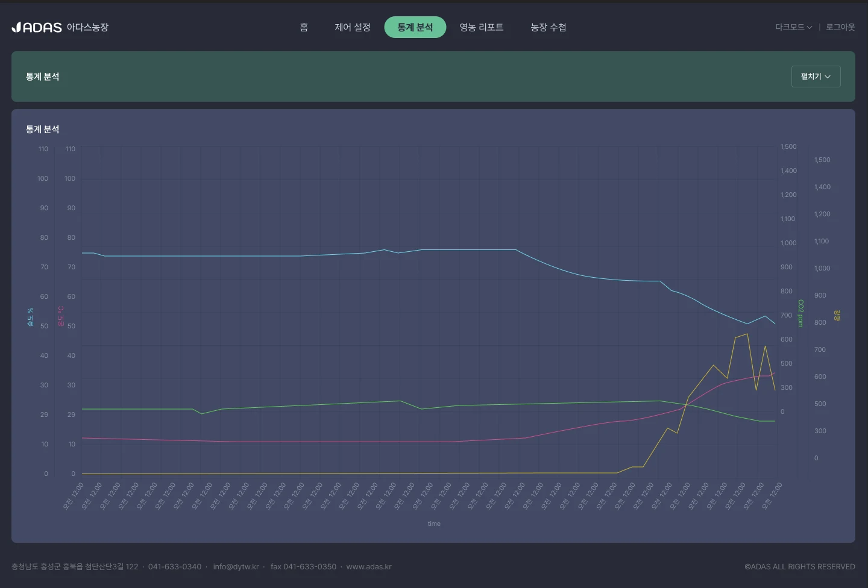Click the ADAS logo in the header
This screenshot has height=588, width=868.
click(37, 27)
